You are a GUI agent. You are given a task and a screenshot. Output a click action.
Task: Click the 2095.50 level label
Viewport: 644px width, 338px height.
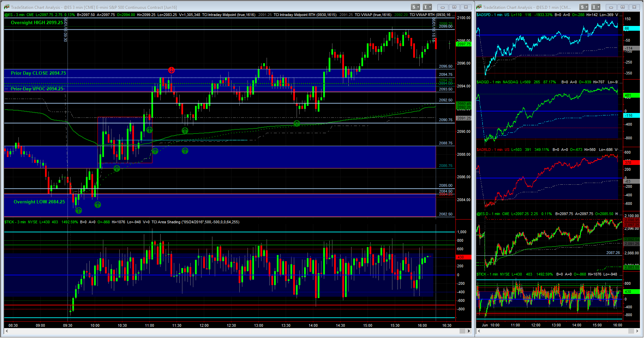click(446, 66)
